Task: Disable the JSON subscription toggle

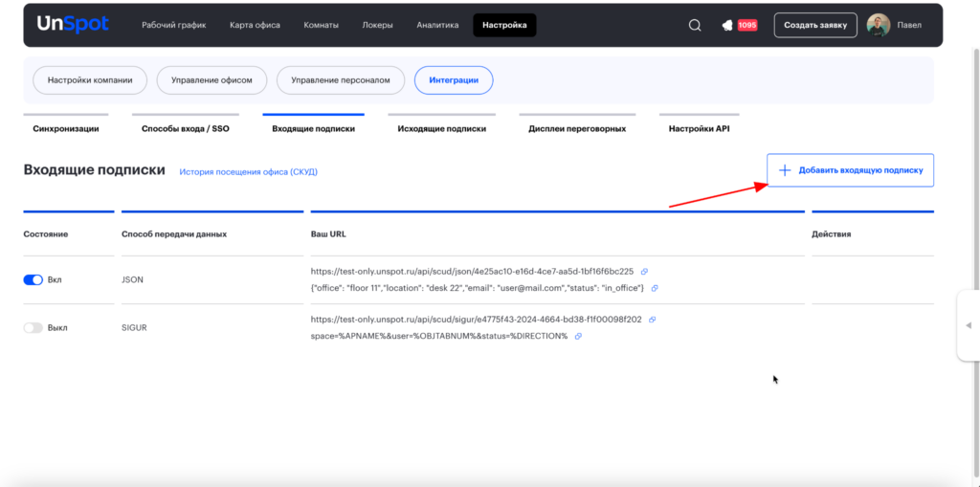Action: [x=33, y=280]
